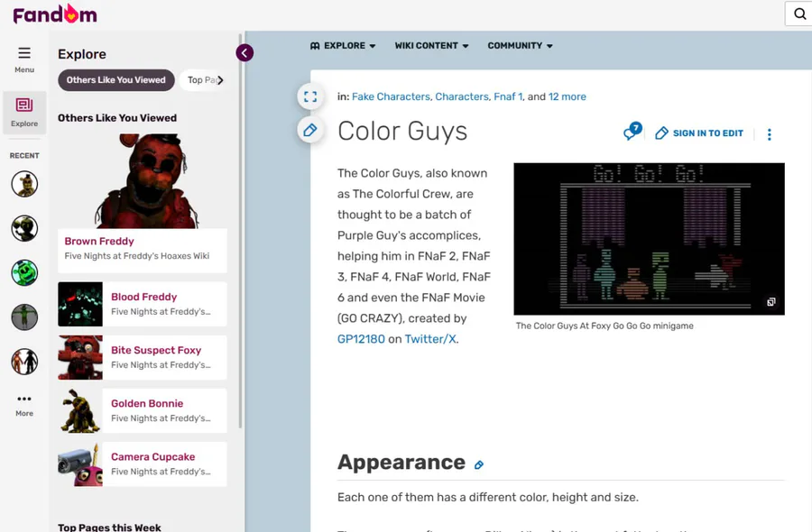Click the 'Top Pages this Week' heading

(109, 527)
